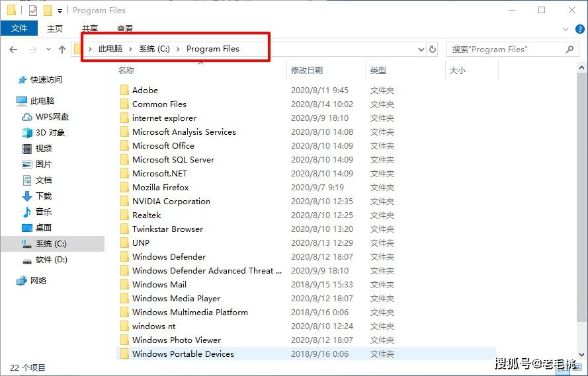Select the Windows Defender folder icon

coord(125,256)
